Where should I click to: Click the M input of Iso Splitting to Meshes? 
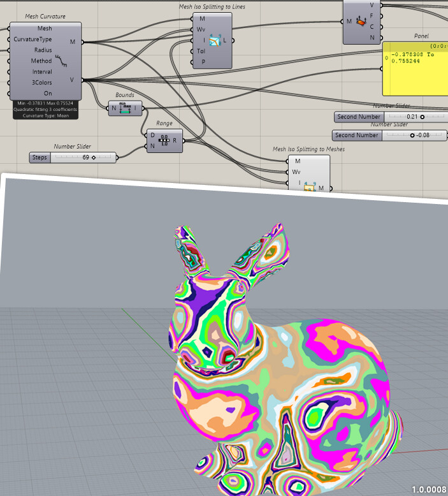(x=298, y=161)
